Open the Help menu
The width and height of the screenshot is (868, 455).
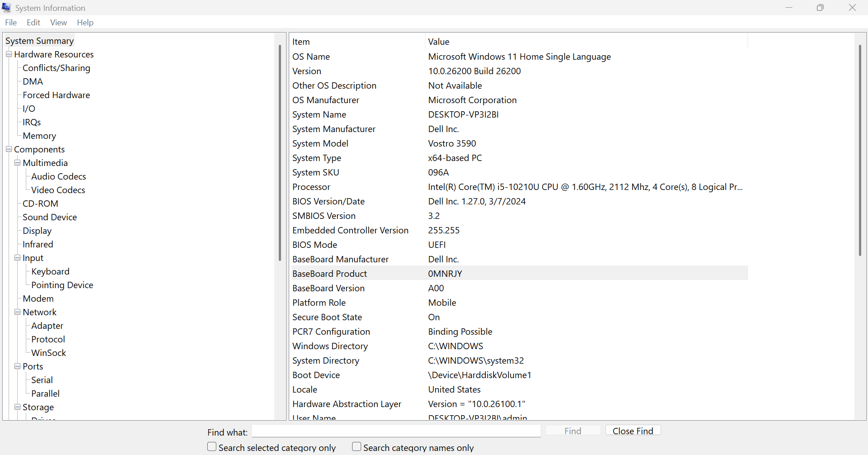(x=85, y=23)
